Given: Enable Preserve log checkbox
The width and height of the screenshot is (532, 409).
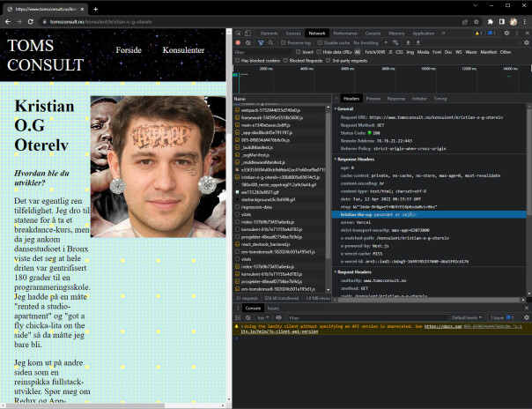Looking at the screenshot, I should (x=284, y=43).
